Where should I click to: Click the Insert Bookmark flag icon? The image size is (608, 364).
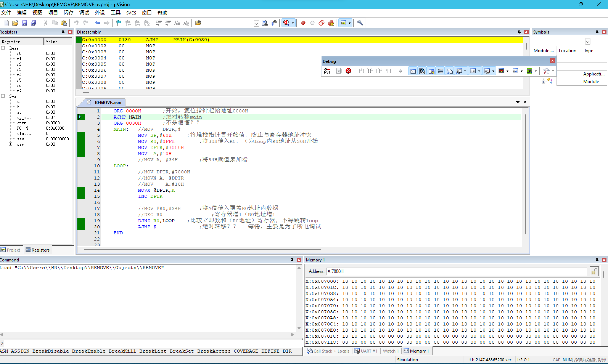(x=119, y=23)
